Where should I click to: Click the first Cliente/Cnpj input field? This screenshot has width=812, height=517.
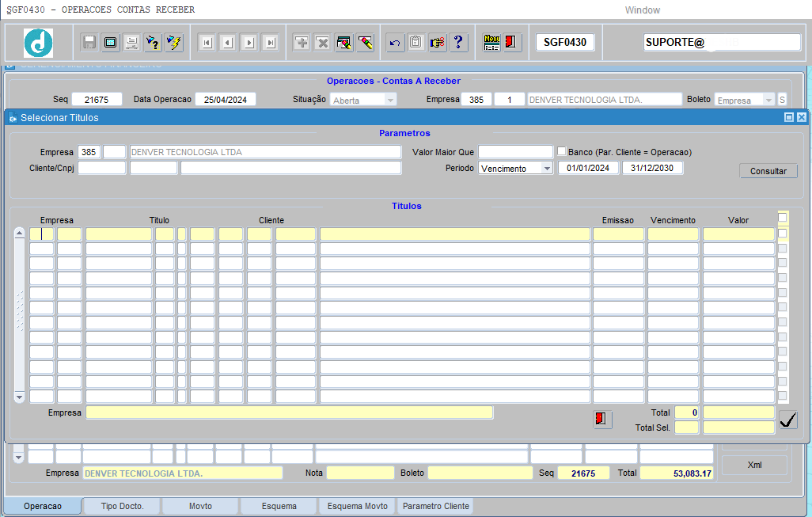click(x=101, y=168)
